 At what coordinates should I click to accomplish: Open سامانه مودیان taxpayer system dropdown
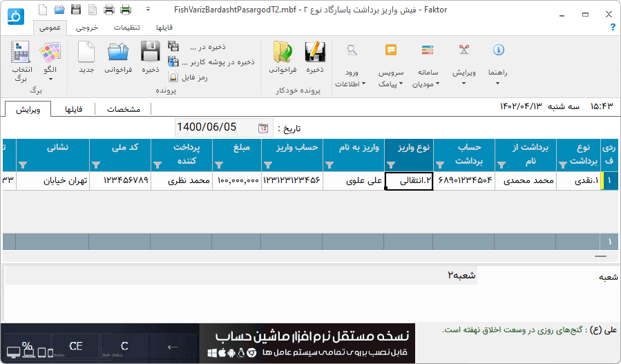pos(426,66)
